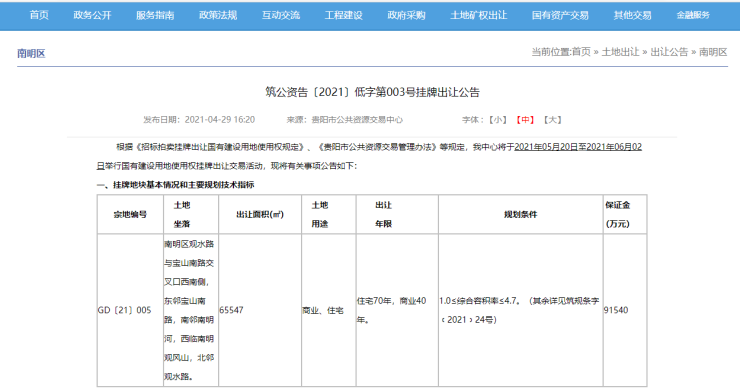740x389 pixels.
Task: Select 土地矿权出让 in the top menu
Action: point(479,15)
